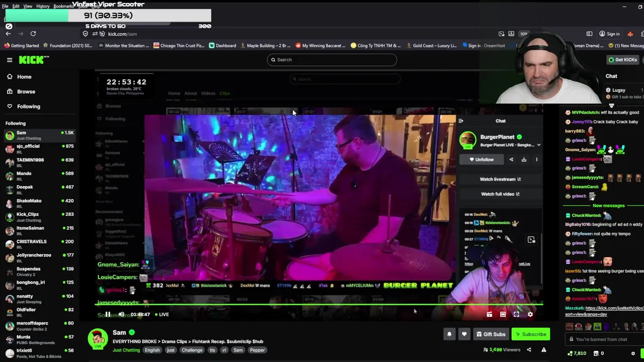Toggle the follow heart for Sam
This screenshot has height=362, width=644.
click(x=464, y=334)
